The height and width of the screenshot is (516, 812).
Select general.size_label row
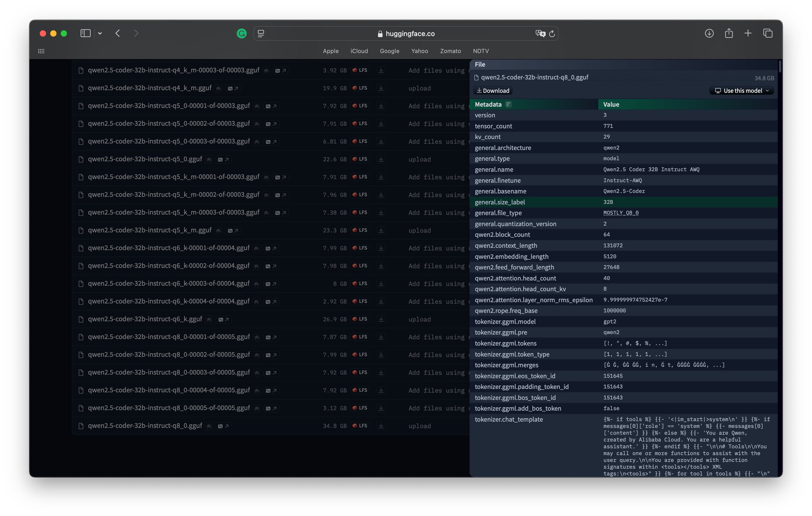click(623, 202)
